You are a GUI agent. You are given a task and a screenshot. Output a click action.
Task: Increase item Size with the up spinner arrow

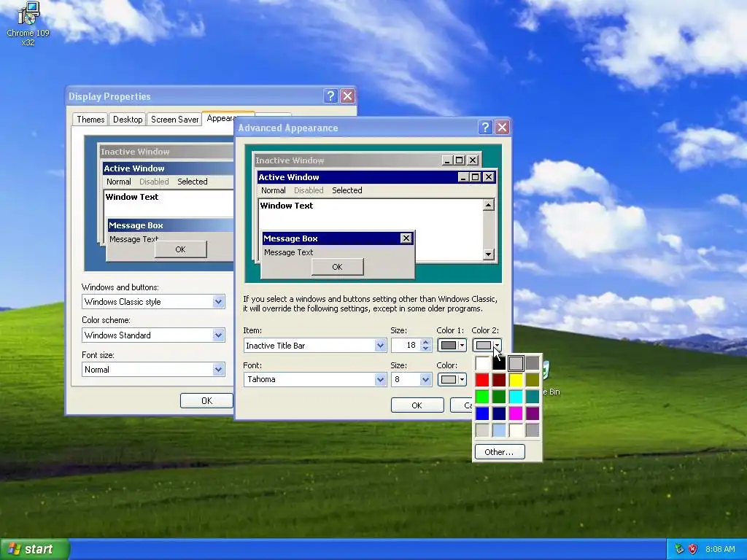(x=426, y=342)
